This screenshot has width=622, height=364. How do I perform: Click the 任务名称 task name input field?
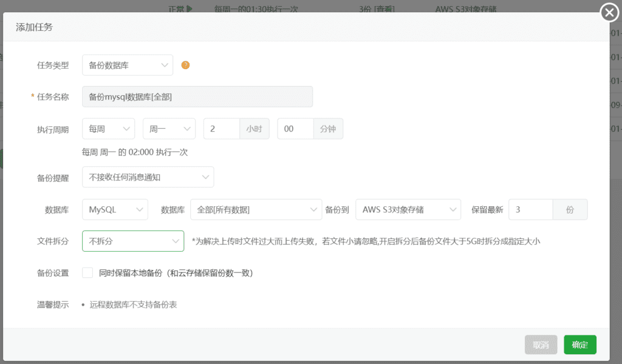tap(197, 96)
